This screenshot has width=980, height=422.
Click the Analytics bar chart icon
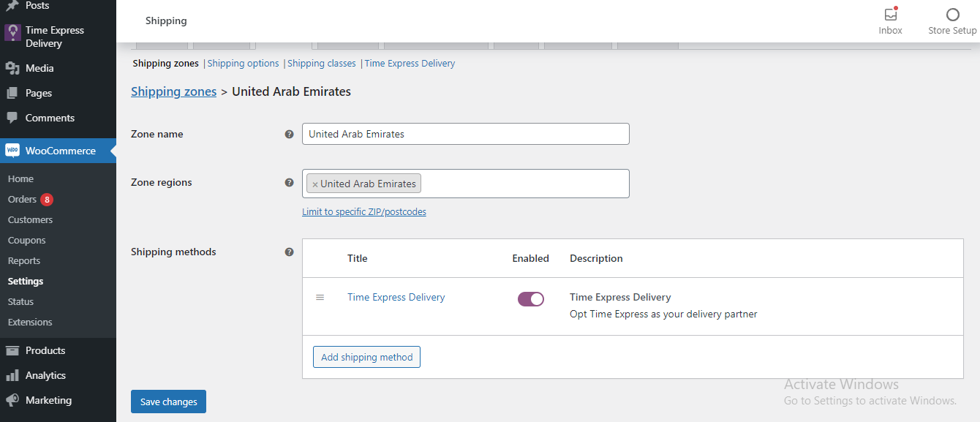[12, 375]
